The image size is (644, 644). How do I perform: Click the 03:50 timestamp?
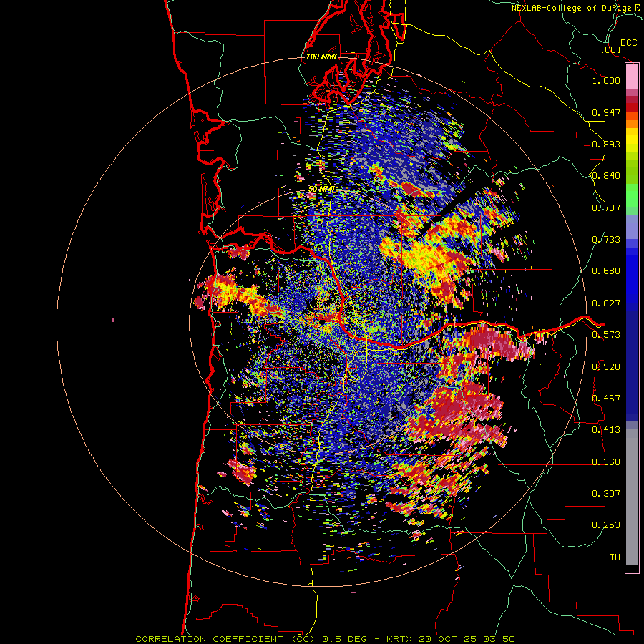coord(500,639)
